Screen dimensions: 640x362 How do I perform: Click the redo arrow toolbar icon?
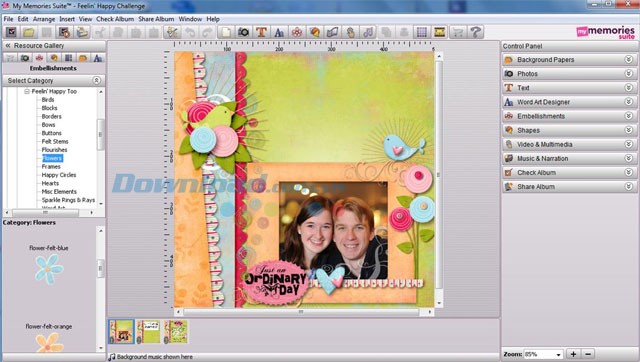[x=207, y=32]
